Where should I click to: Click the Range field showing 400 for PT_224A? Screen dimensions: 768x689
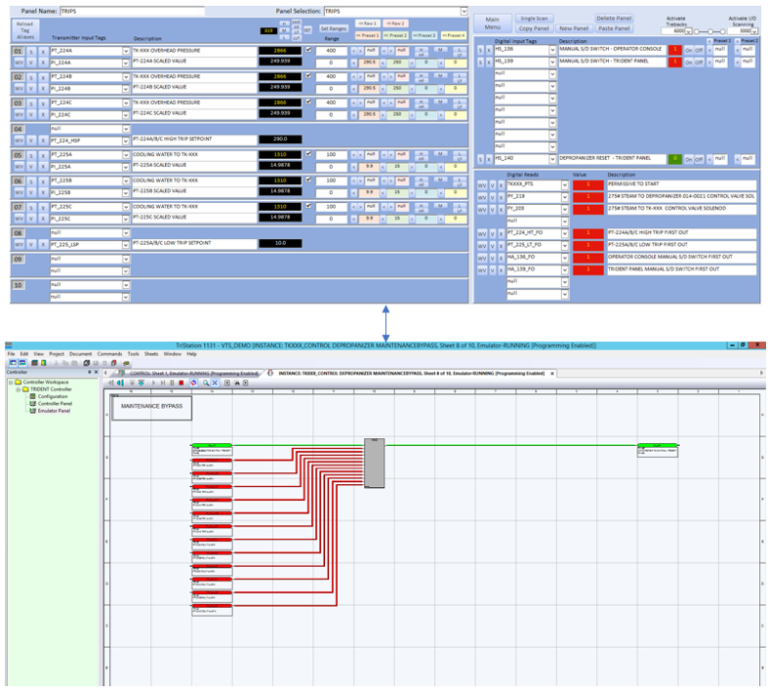[331, 50]
